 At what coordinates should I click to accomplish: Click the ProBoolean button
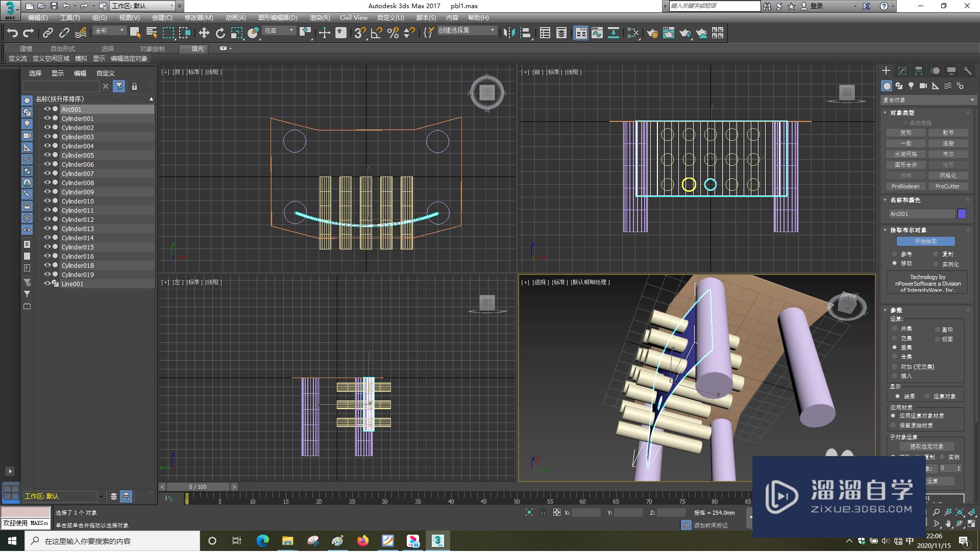[x=905, y=186]
